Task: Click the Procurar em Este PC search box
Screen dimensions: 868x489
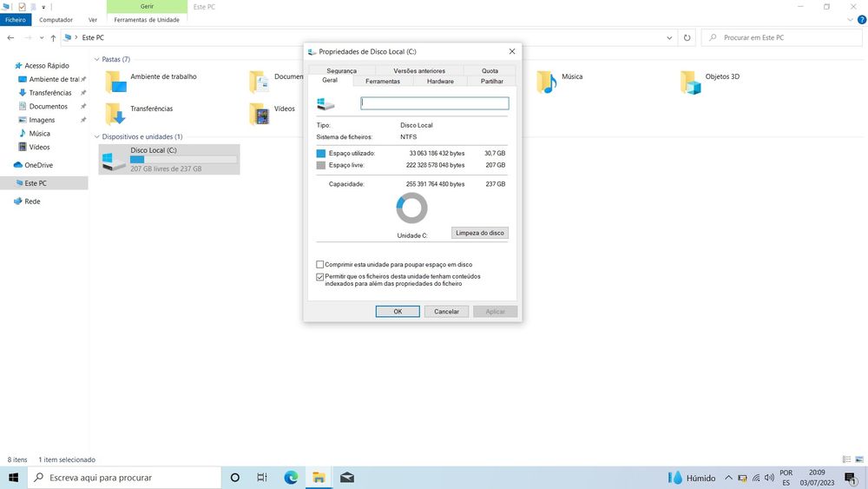Action: [782, 37]
